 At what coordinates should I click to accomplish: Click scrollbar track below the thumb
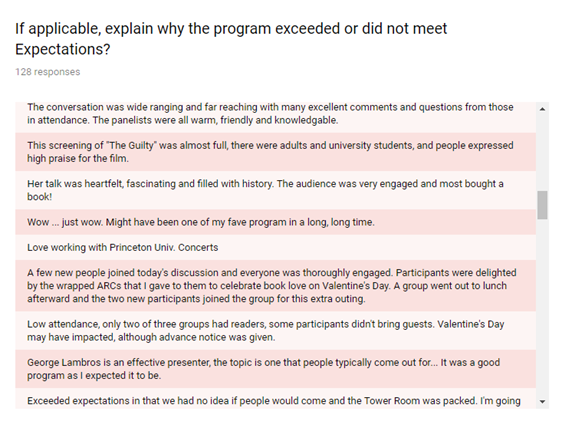tap(542, 307)
